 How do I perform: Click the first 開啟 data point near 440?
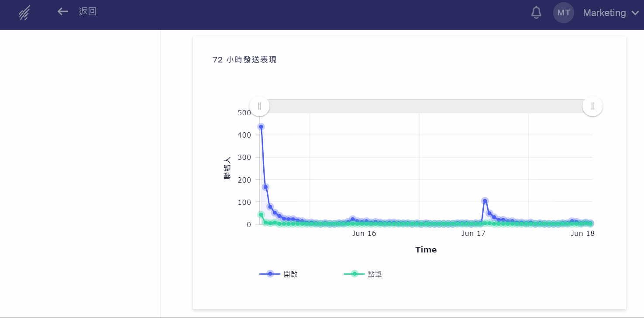[x=261, y=127]
